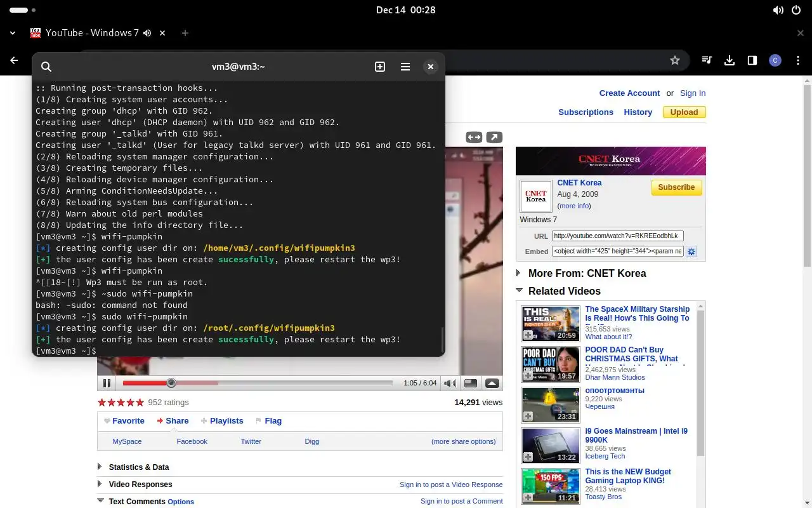Open more share options link
Image resolution: width=812 pixels, height=508 pixels.
(x=464, y=441)
